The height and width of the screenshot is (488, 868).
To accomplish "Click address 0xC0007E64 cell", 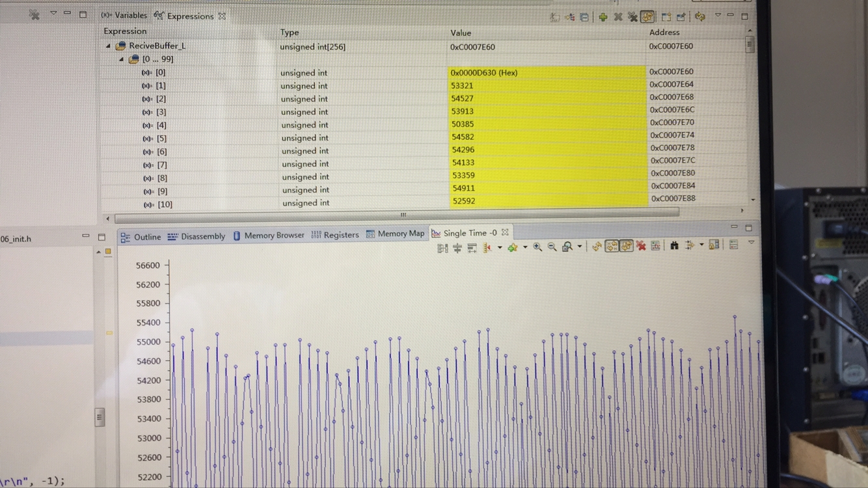I will click(671, 84).
